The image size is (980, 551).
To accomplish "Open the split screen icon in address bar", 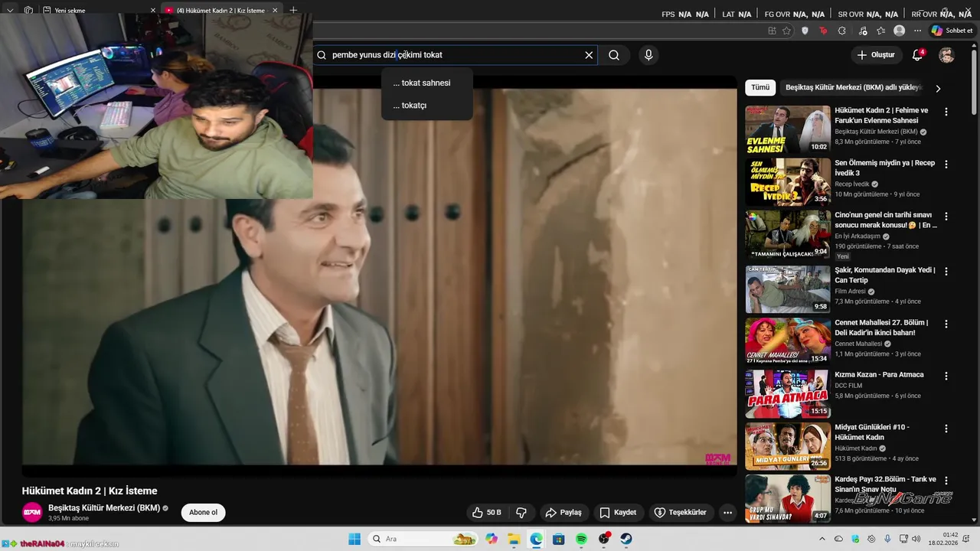I will pyautogui.click(x=772, y=31).
